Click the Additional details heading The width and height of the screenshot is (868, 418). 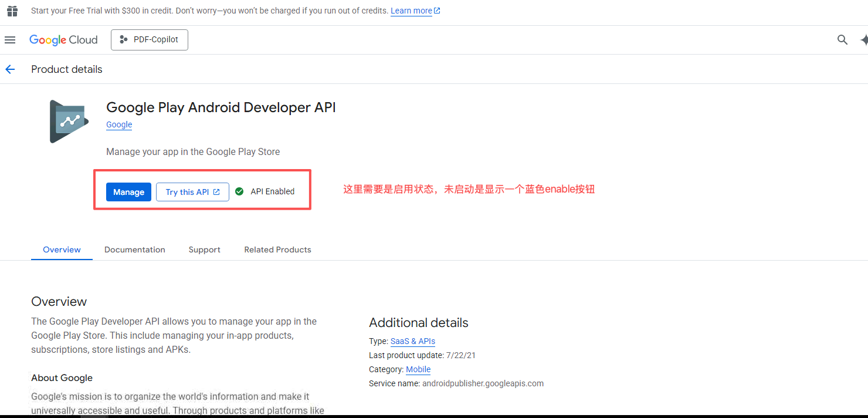click(419, 323)
